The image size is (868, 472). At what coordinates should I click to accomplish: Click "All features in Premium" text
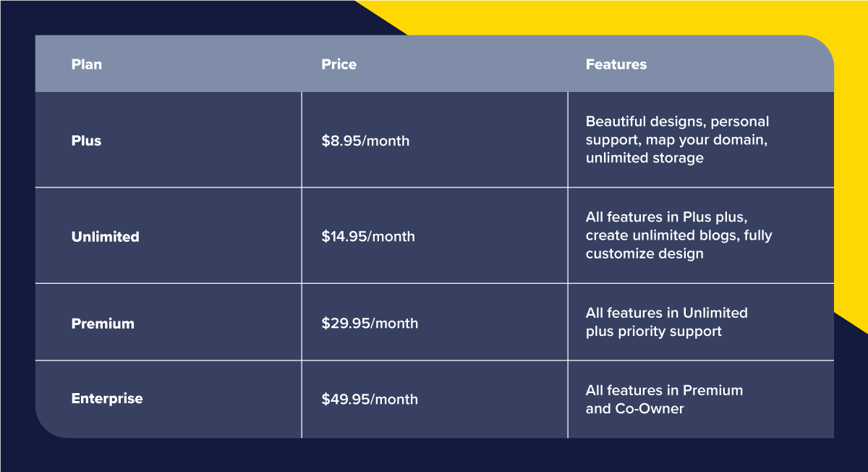tap(664, 390)
